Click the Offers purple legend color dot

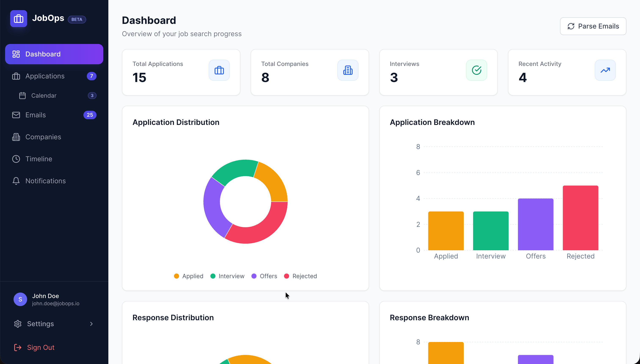(x=254, y=276)
